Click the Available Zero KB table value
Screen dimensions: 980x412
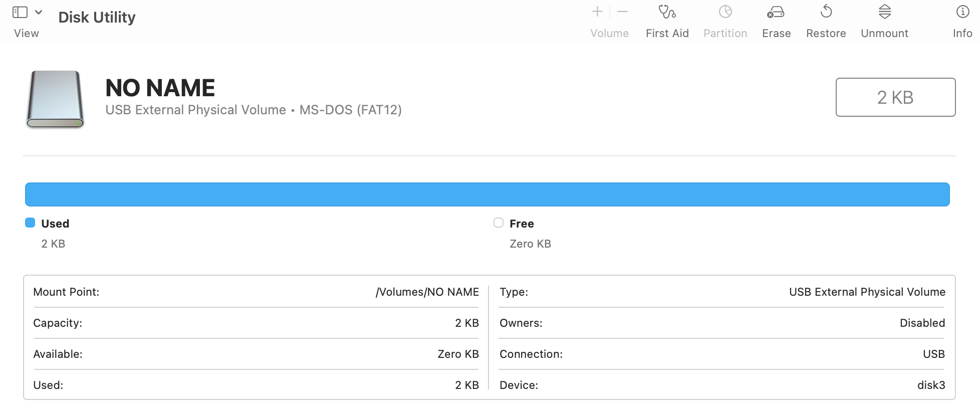(458, 354)
